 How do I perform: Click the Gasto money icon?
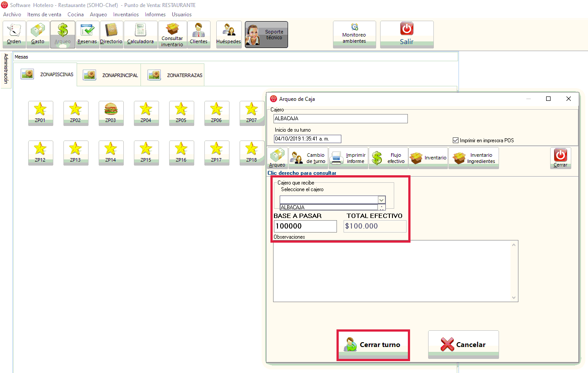tap(38, 34)
